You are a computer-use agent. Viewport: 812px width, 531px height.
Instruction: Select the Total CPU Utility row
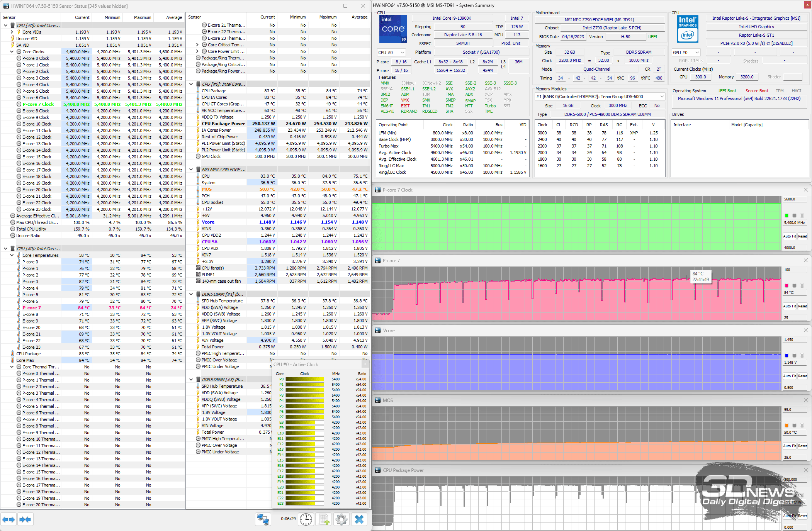coord(93,229)
